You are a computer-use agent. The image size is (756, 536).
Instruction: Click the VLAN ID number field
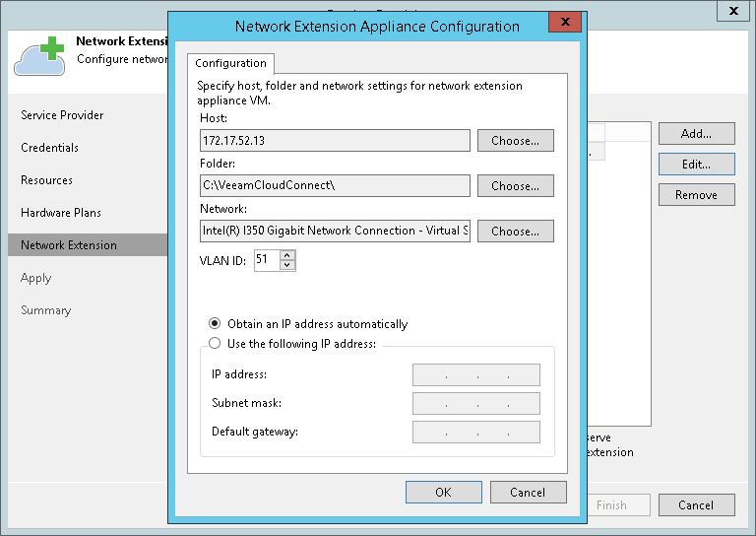tap(267, 260)
